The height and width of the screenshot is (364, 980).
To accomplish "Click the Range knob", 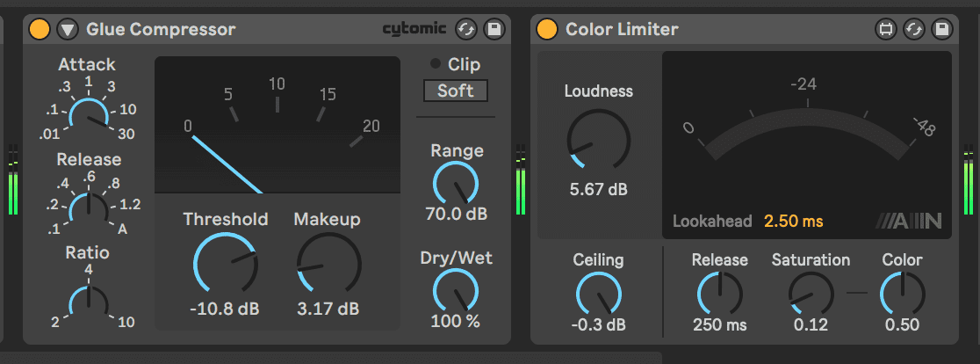I will tap(456, 184).
